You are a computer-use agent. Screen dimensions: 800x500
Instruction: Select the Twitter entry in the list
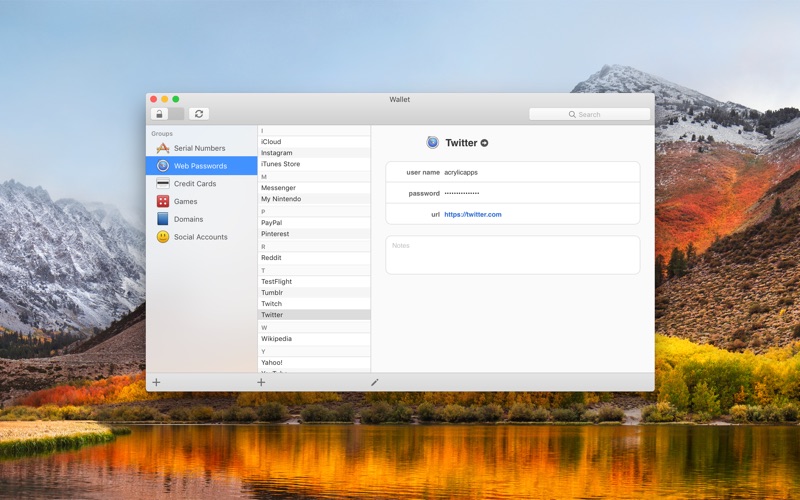click(314, 315)
